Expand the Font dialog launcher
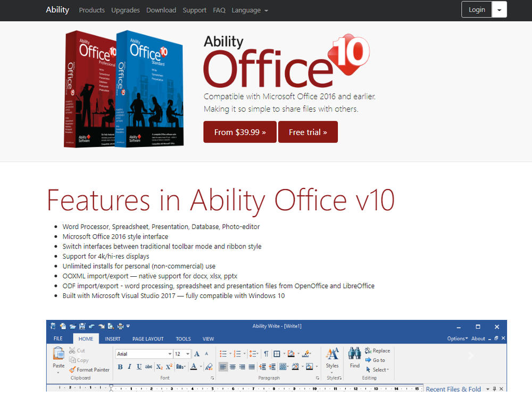This screenshot has width=532, height=404. click(212, 378)
